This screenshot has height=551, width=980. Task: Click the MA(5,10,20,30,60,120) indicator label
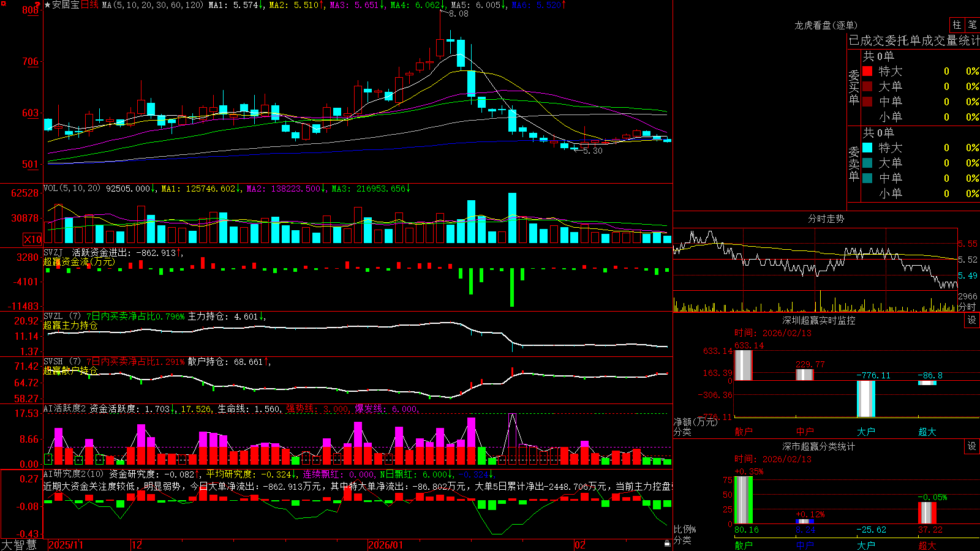pos(153,5)
